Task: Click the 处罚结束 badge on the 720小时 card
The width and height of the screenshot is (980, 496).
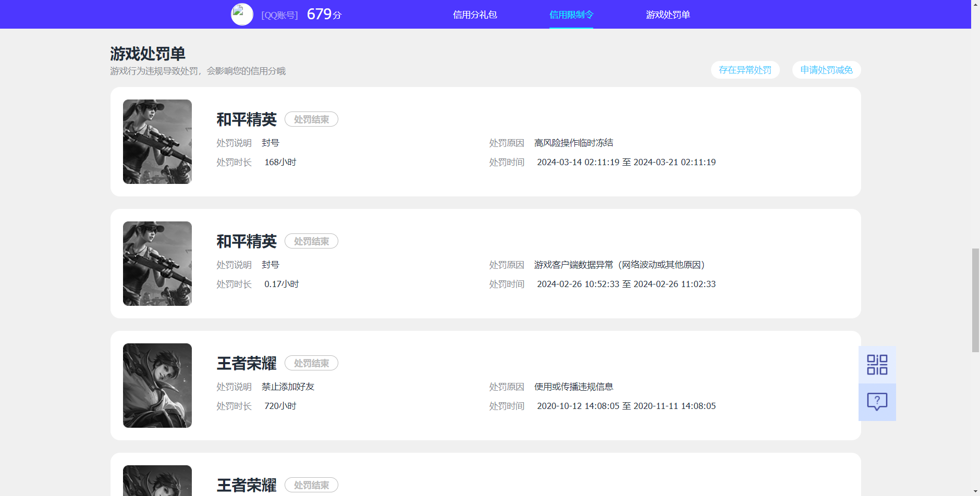Action: (311, 363)
